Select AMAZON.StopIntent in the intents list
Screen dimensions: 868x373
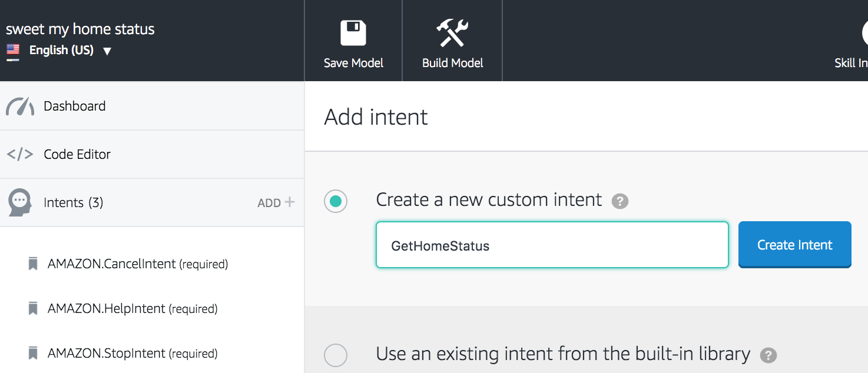tap(132, 354)
